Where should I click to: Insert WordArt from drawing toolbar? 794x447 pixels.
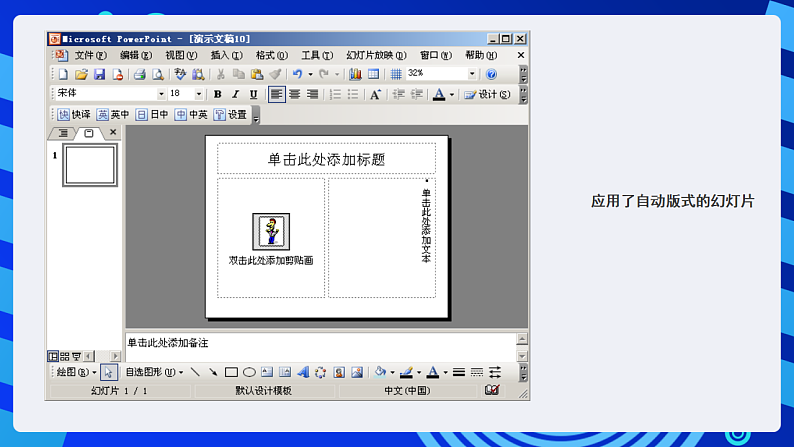(303, 373)
